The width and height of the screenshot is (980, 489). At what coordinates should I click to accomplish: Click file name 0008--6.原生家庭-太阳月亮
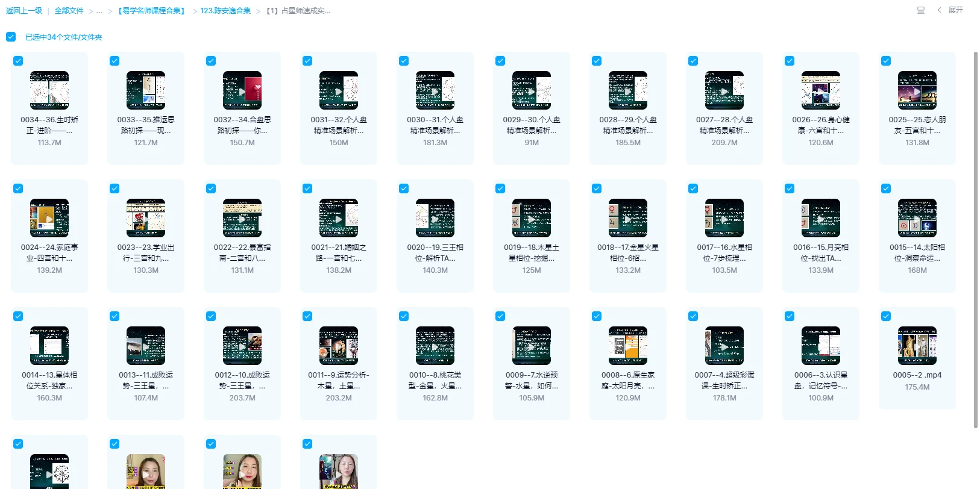628,380
